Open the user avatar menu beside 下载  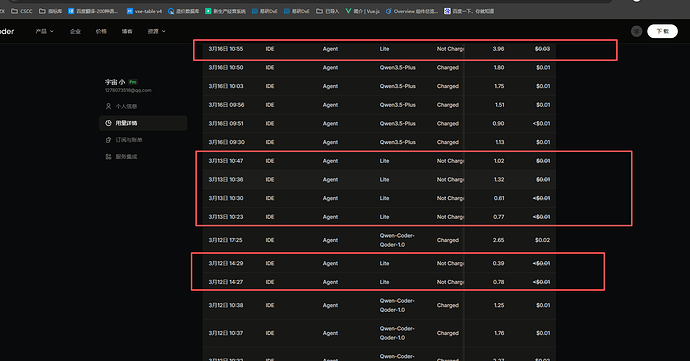pyautogui.click(x=636, y=31)
